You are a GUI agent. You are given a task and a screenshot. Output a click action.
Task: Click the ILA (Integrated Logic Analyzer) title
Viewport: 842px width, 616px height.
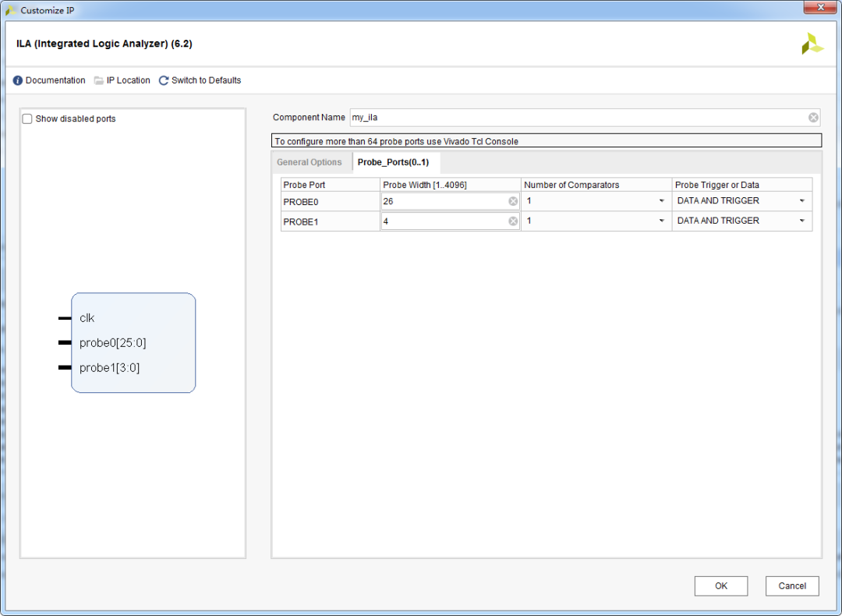(x=104, y=44)
